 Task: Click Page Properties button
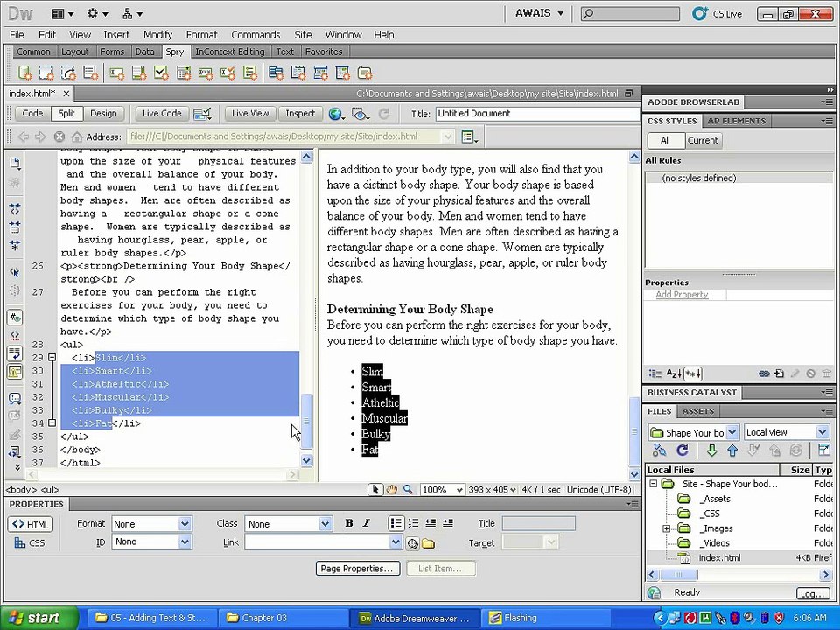pos(357,569)
